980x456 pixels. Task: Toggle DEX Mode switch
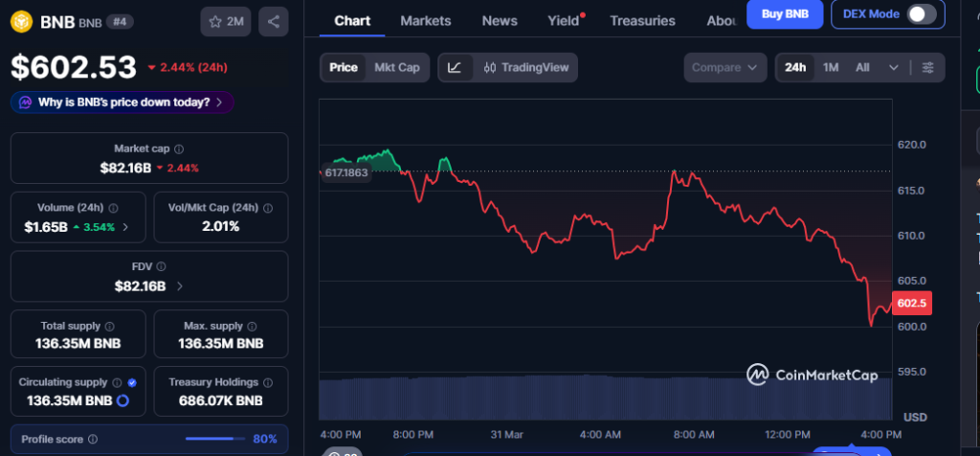coord(921,13)
